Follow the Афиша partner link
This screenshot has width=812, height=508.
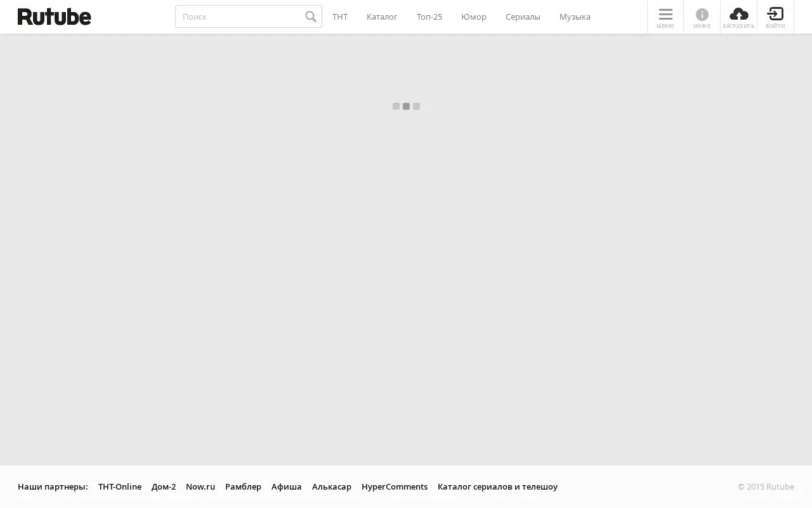pyautogui.click(x=287, y=486)
